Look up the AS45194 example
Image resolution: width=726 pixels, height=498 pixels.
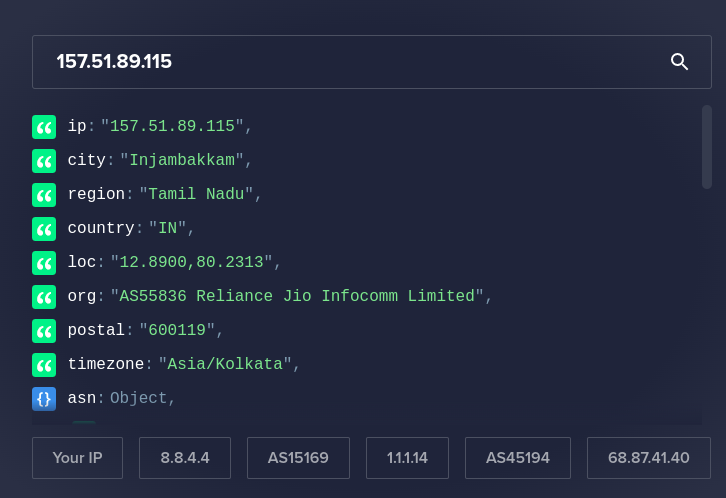(x=517, y=458)
